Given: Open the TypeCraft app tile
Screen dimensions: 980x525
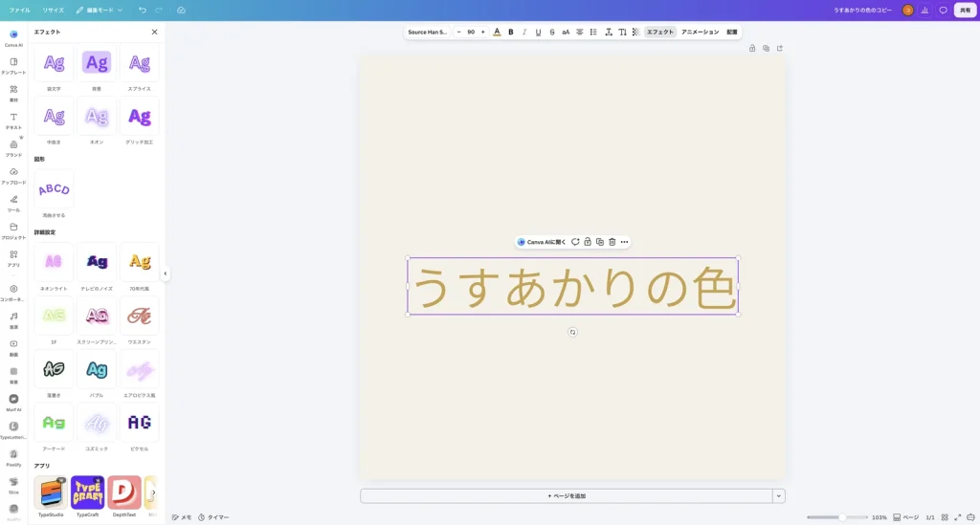Looking at the screenshot, I should (87, 492).
